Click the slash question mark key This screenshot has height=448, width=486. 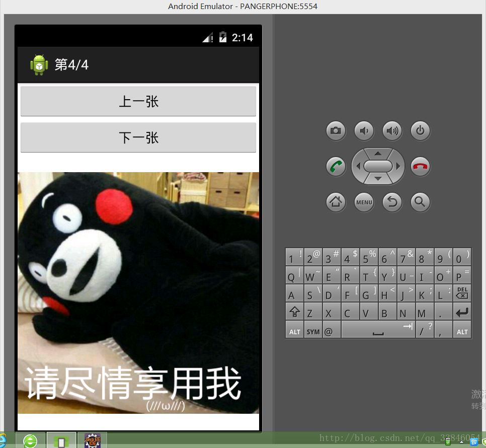(x=425, y=330)
